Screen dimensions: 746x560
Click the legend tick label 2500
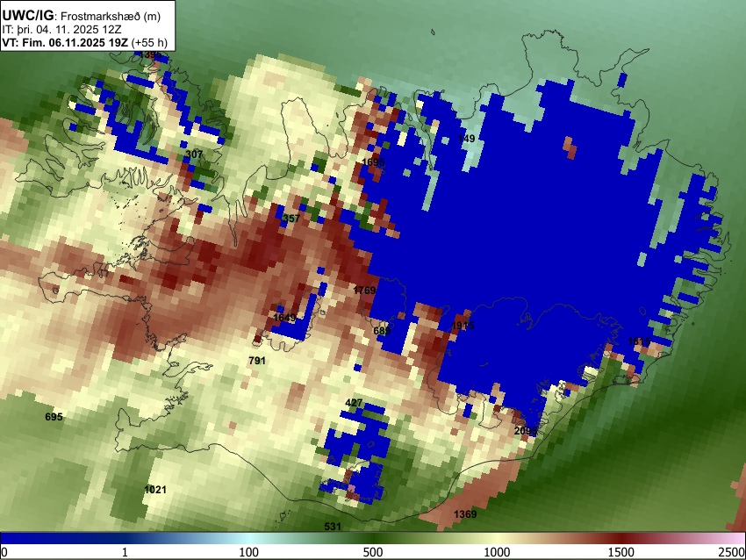[x=732, y=552]
